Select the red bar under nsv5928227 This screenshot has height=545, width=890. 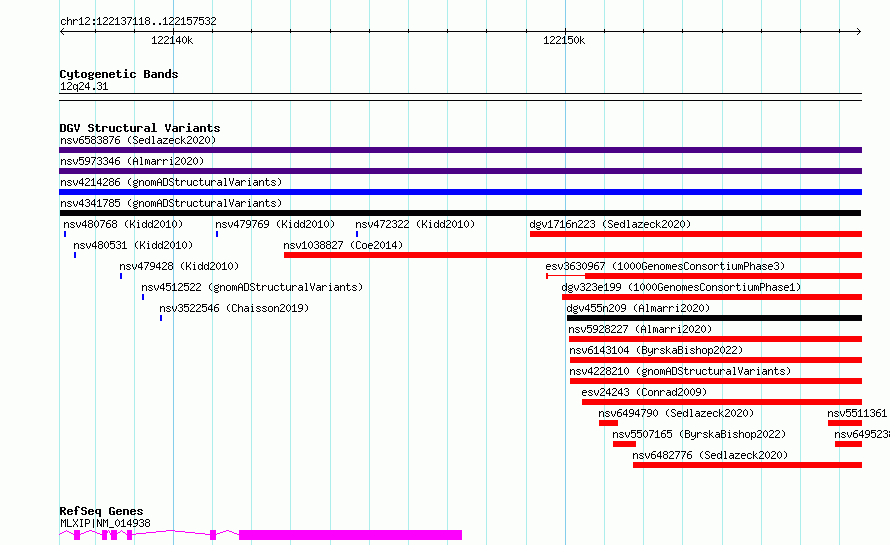click(x=715, y=339)
